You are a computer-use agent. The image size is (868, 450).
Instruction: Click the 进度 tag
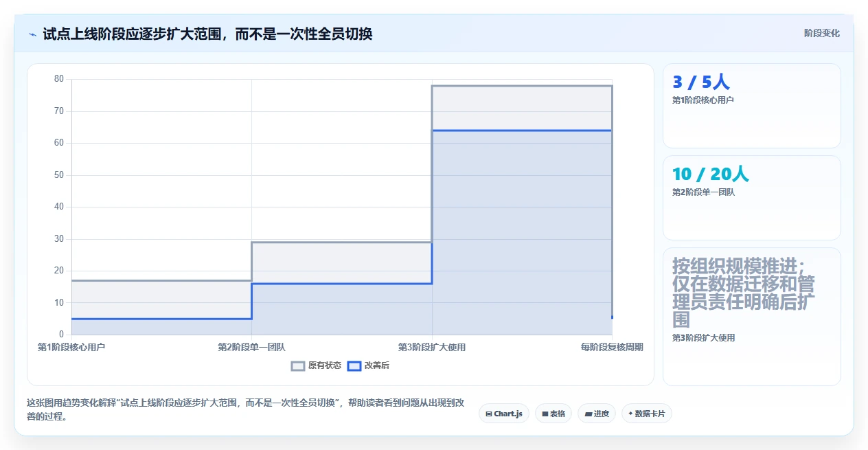[x=597, y=414]
